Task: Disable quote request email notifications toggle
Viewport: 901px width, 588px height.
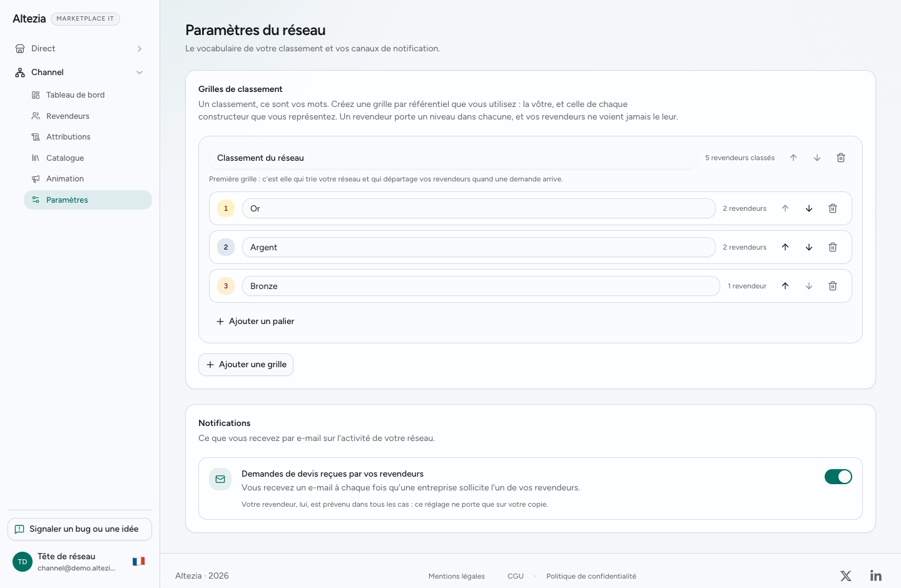Action: tap(838, 477)
